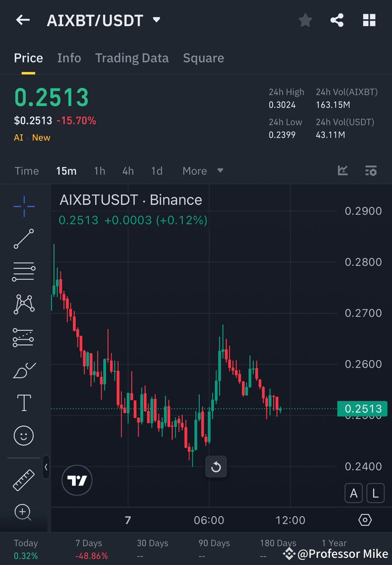
Task: Select the crosshair cursor tool
Action: point(24,206)
